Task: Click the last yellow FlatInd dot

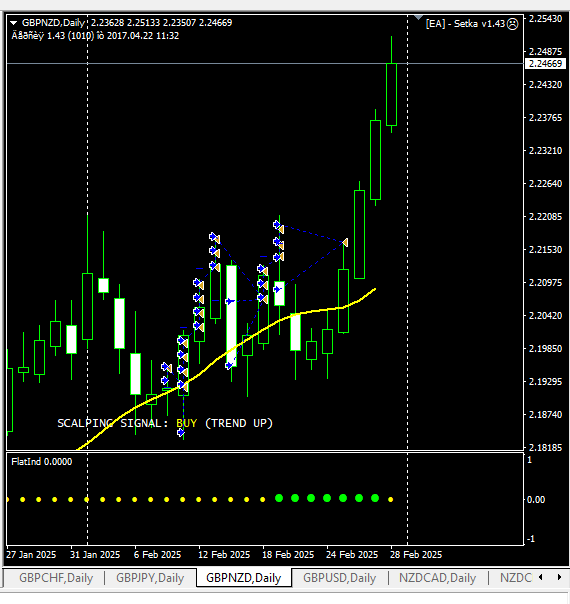Action: [391, 500]
